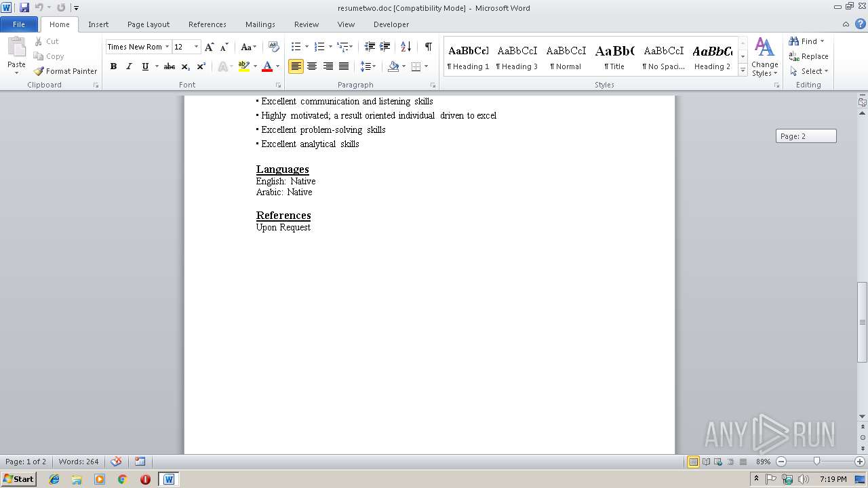
Task: Center the paragraph text
Action: coord(312,66)
